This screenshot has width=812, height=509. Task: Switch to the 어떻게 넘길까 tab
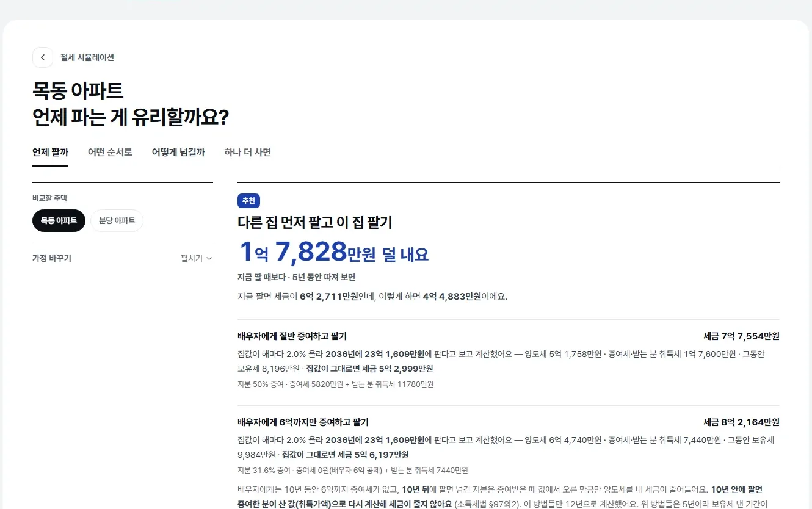[178, 152]
